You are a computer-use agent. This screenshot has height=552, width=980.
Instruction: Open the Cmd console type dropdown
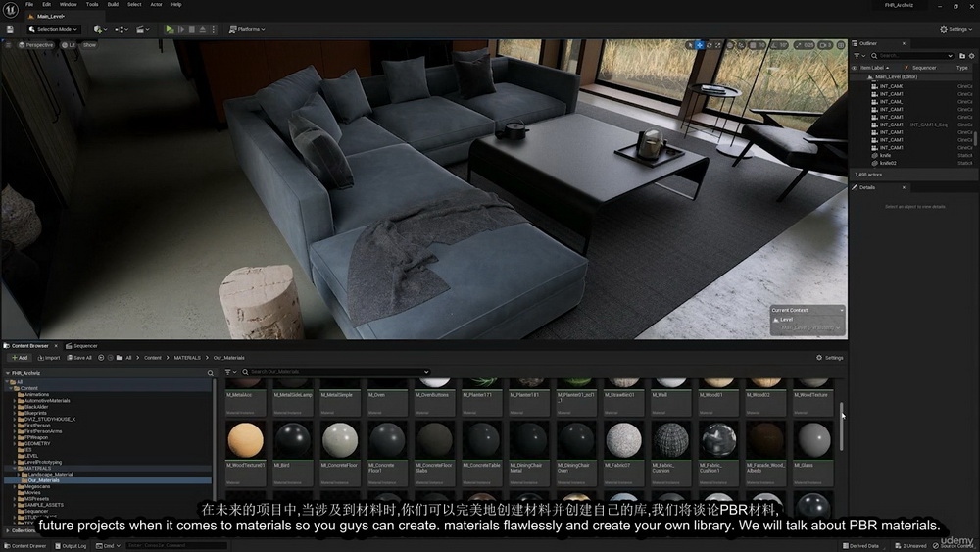[108, 546]
